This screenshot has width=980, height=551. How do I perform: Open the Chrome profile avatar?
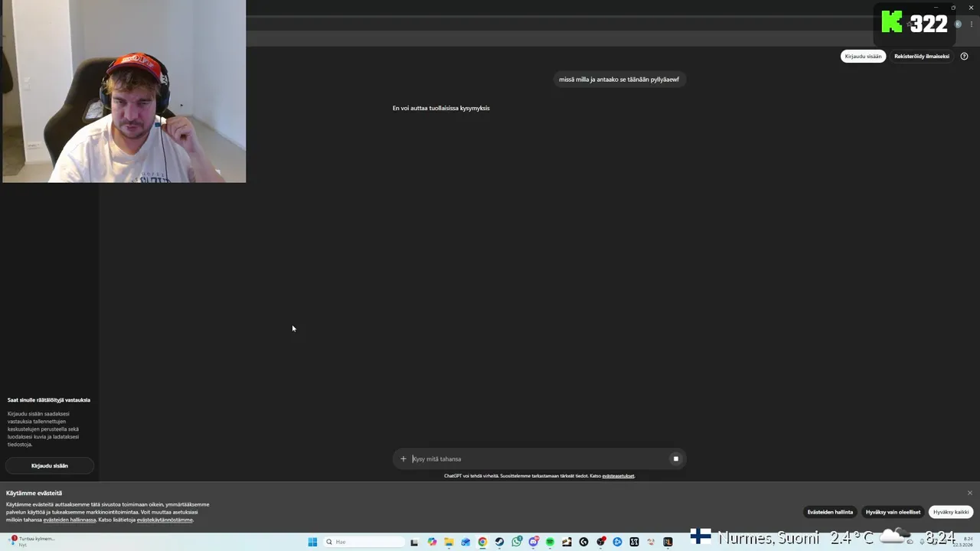tap(958, 24)
